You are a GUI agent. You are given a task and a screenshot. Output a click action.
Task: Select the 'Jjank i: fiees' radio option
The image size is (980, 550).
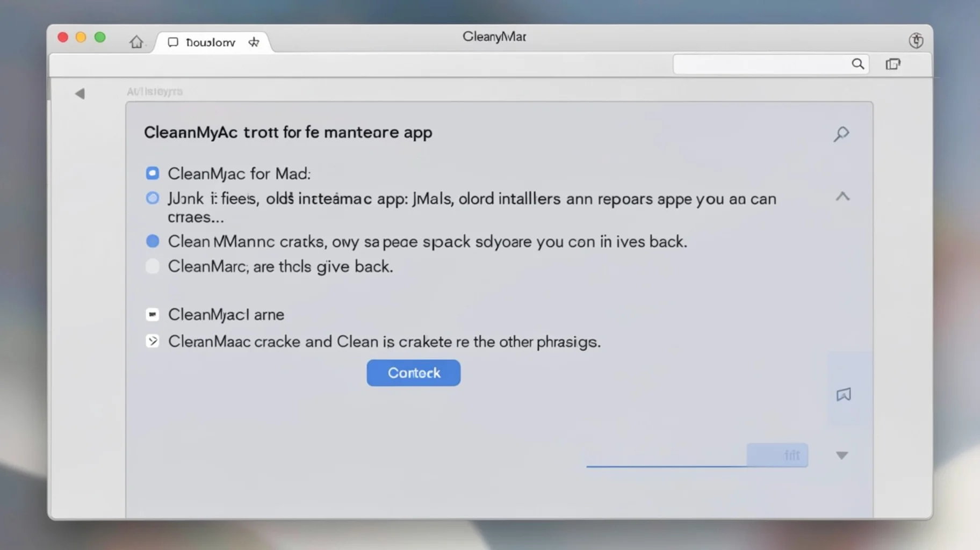(x=153, y=198)
